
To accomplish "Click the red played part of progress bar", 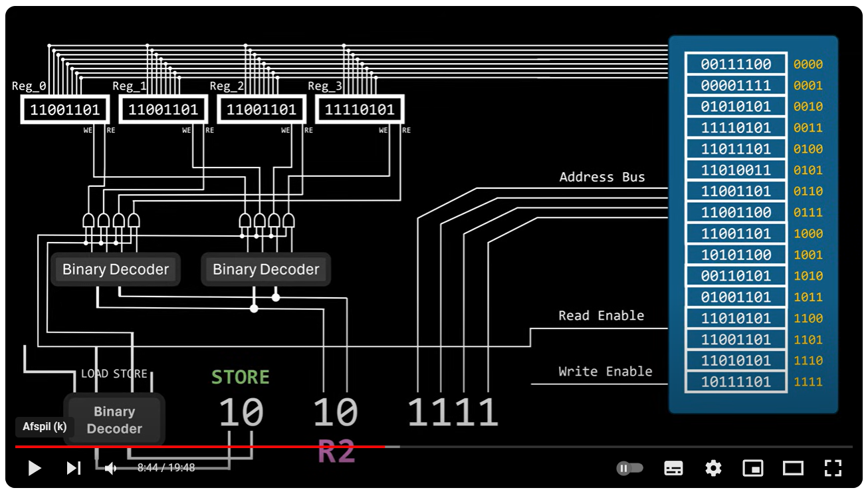I will click(x=199, y=447).
